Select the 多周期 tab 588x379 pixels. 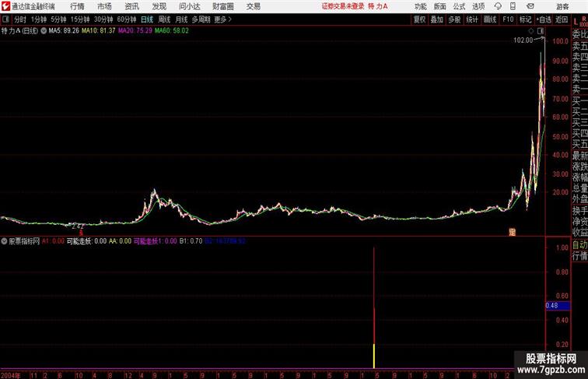coord(201,19)
